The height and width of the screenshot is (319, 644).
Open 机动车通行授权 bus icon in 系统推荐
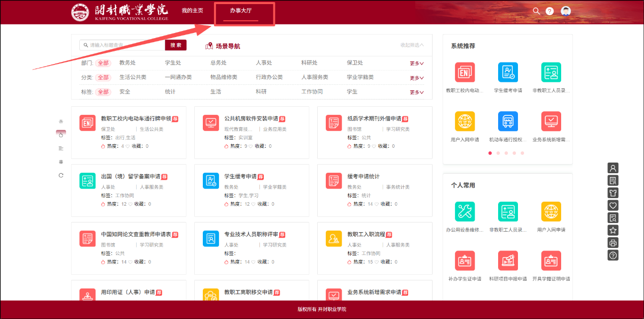(x=508, y=121)
